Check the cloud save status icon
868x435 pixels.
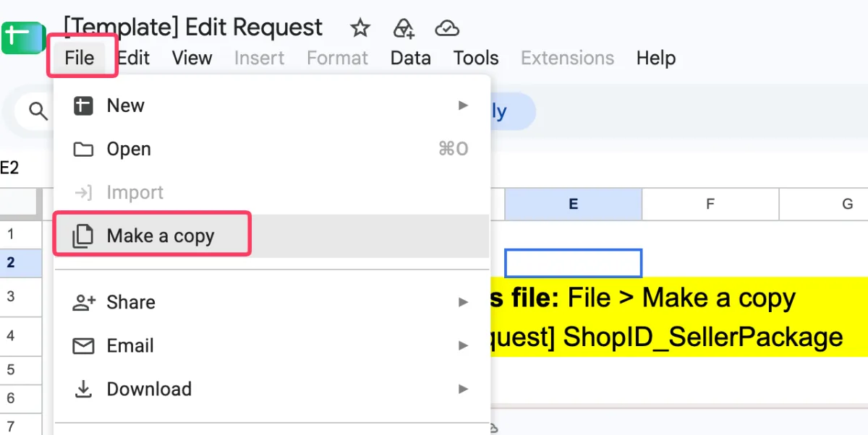click(447, 28)
